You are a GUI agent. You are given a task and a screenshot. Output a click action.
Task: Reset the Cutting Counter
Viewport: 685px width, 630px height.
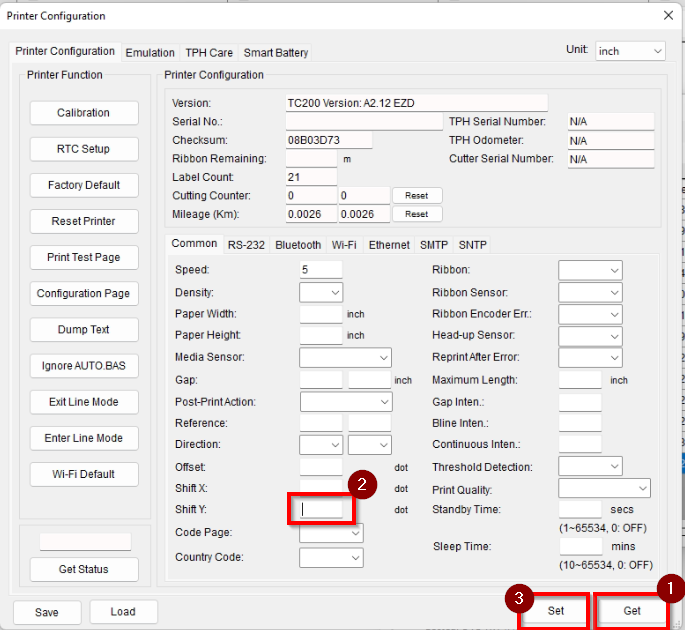(x=416, y=196)
